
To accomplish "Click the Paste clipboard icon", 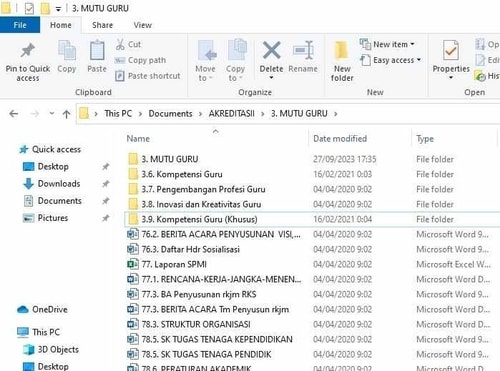I will [97, 51].
